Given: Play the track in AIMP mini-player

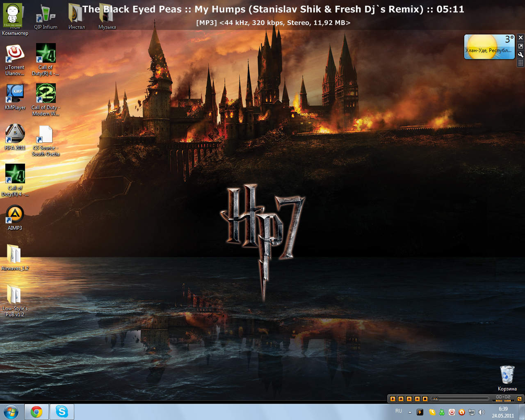Looking at the screenshot, I should [393, 398].
